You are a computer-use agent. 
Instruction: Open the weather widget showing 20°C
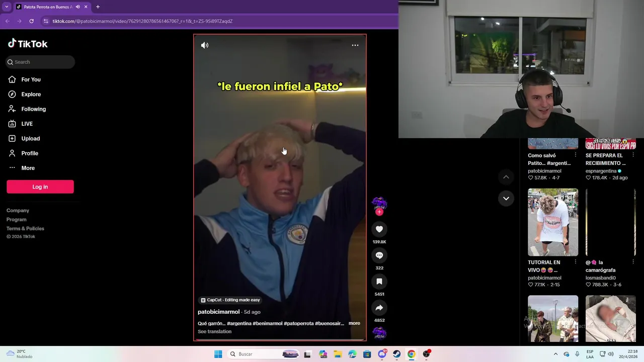point(20,354)
